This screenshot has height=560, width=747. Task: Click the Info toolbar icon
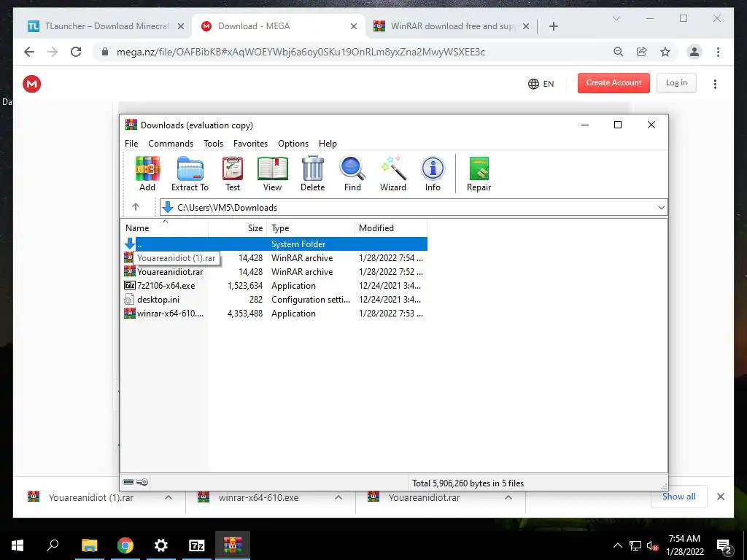pos(433,174)
